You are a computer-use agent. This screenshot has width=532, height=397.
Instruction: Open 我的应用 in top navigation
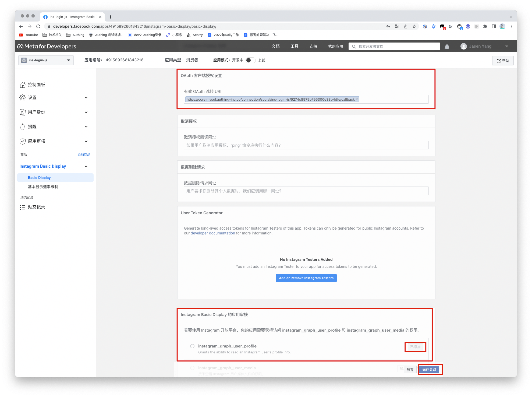pyautogui.click(x=335, y=46)
